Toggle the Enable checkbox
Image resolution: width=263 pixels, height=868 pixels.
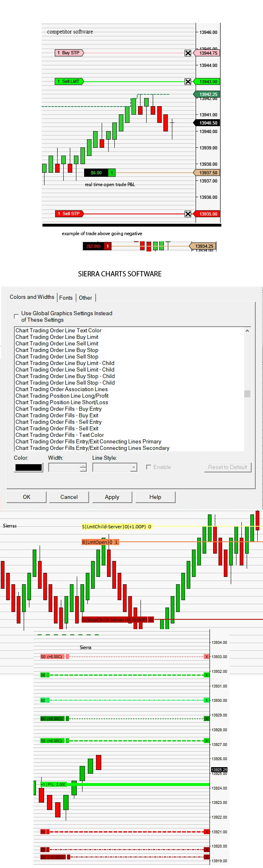tap(149, 467)
